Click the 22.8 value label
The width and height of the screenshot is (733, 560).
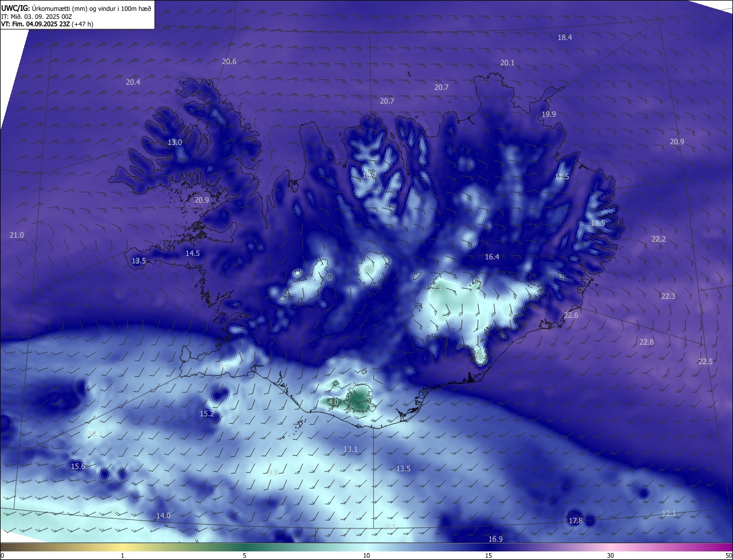pos(647,342)
